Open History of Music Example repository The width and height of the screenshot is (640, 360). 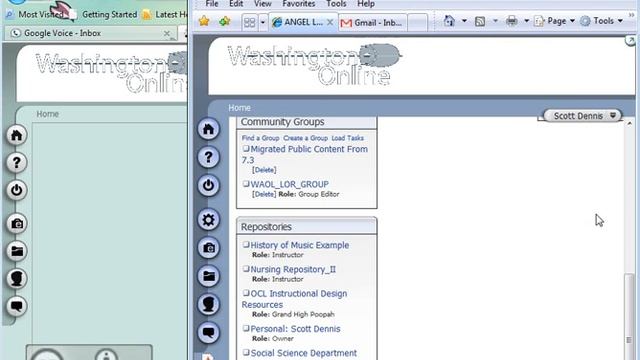point(300,245)
